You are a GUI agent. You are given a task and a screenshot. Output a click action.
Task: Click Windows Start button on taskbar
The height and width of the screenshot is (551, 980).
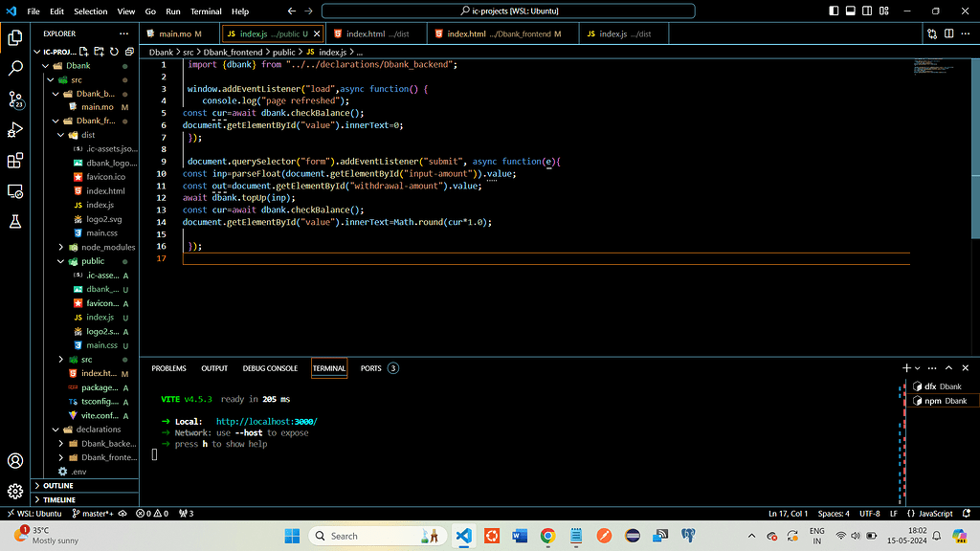click(292, 536)
